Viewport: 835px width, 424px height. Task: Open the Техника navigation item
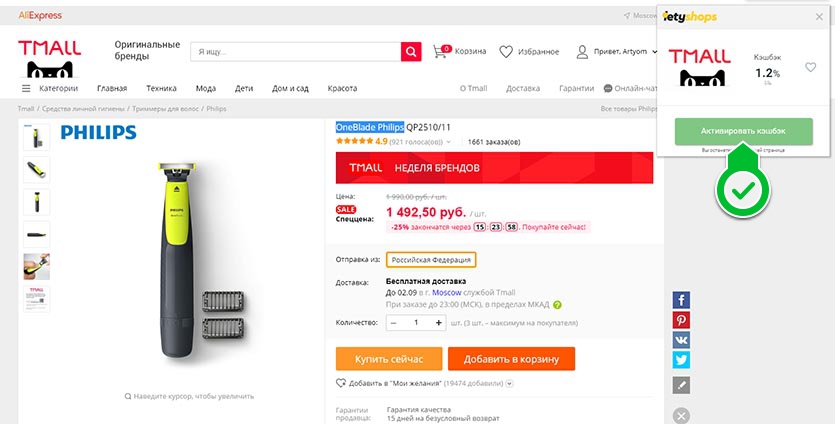(x=160, y=88)
